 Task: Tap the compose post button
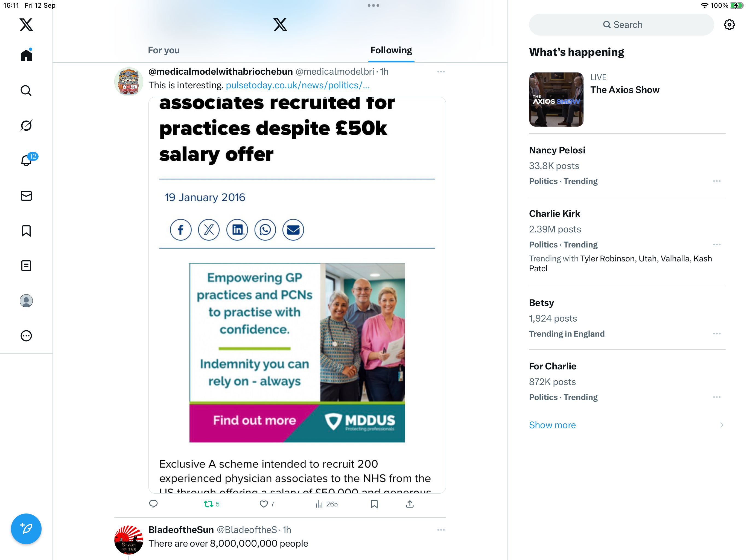point(26,529)
